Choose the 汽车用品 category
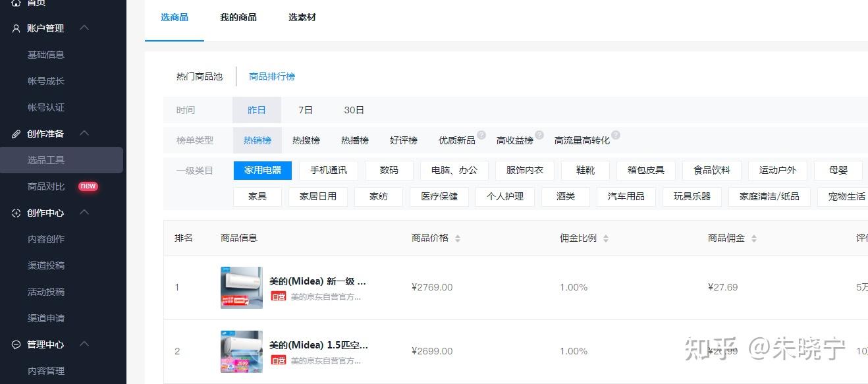868x384 pixels. click(x=626, y=196)
